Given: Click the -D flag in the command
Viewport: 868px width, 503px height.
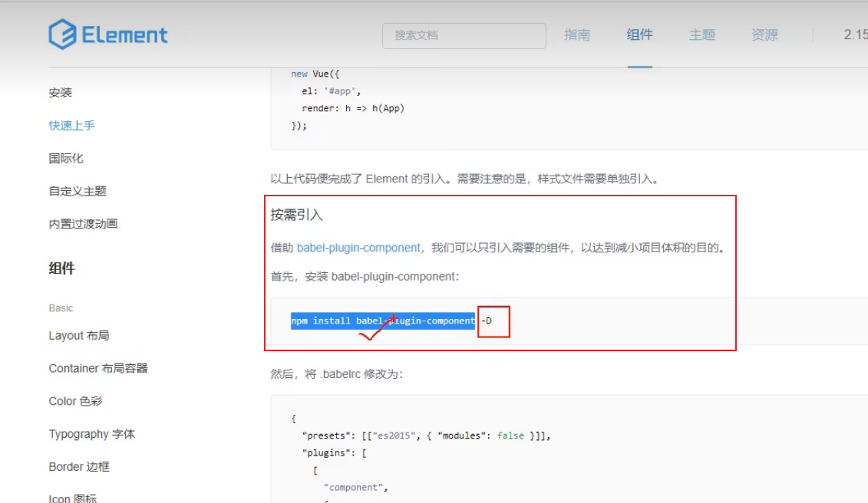Looking at the screenshot, I should pos(487,321).
